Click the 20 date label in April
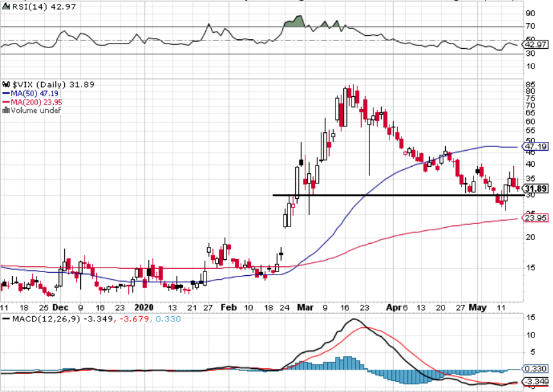Screen dimensions: 553x392 point(441,308)
